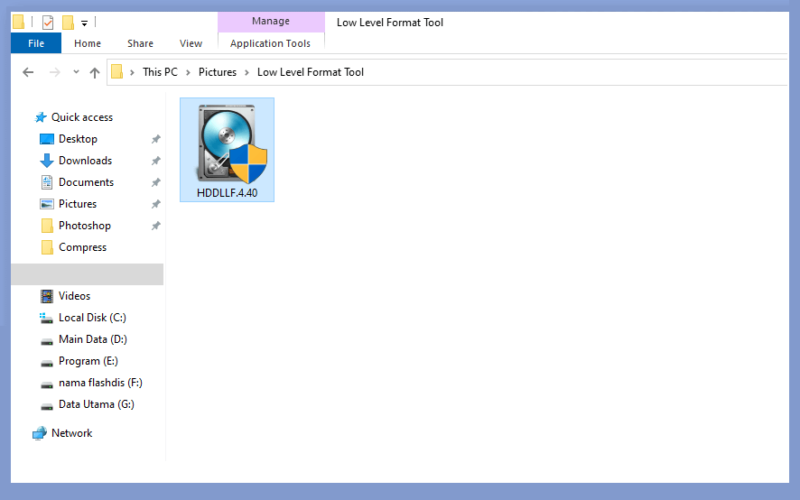Open the Home ribbon tab
This screenshot has width=800, height=500.
click(x=87, y=43)
